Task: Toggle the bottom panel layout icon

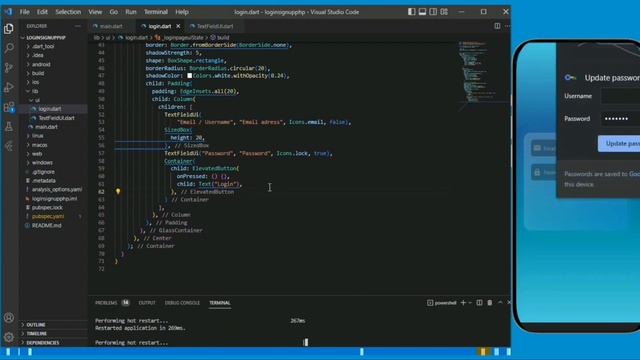Action: (422, 12)
